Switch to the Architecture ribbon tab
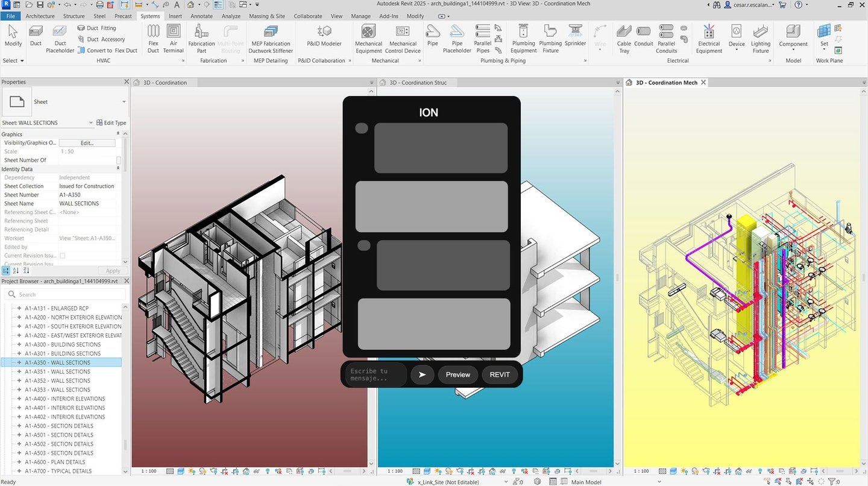 [40, 16]
